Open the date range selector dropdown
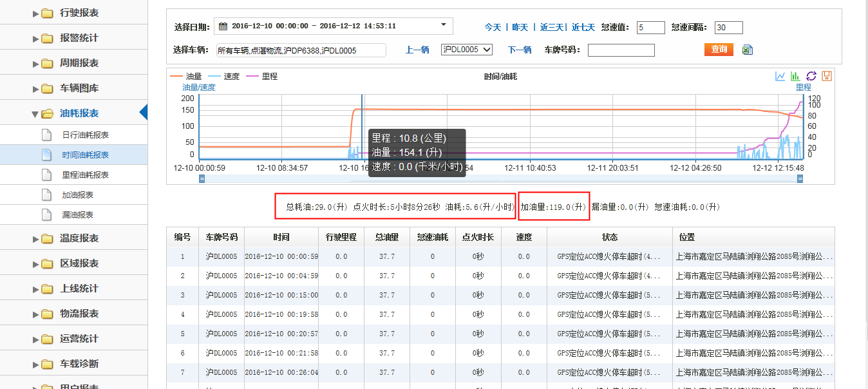 click(x=442, y=26)
